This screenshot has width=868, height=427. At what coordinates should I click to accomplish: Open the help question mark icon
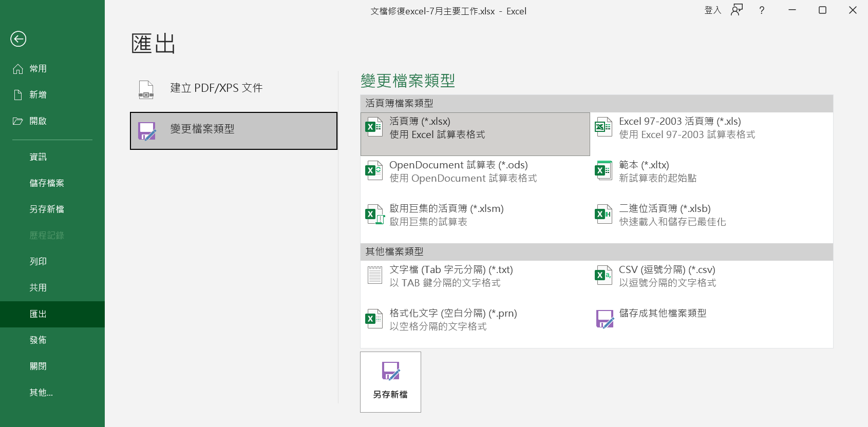point(762,10)
